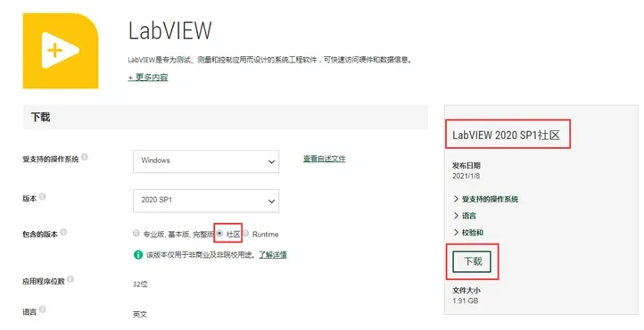The height and width of the screenshot is (330, 644).
Task: Click info icon next to 版本 label
Action: click(42, 196)
